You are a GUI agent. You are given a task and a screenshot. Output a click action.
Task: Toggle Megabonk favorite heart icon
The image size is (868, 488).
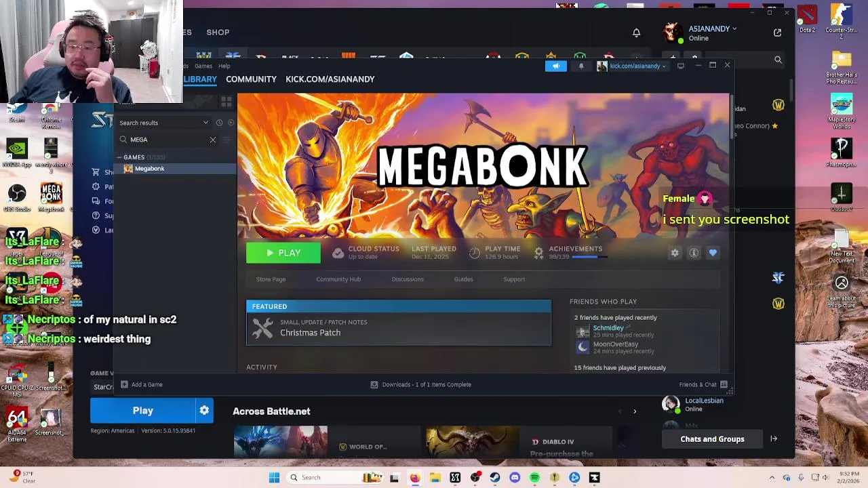coord(713,253)
